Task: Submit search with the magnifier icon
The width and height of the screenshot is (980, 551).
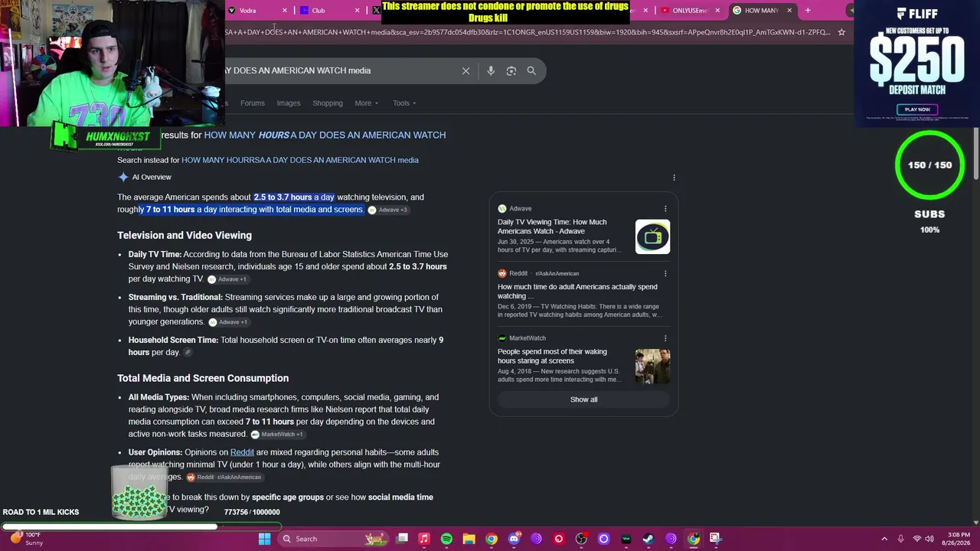Action: 531,70
